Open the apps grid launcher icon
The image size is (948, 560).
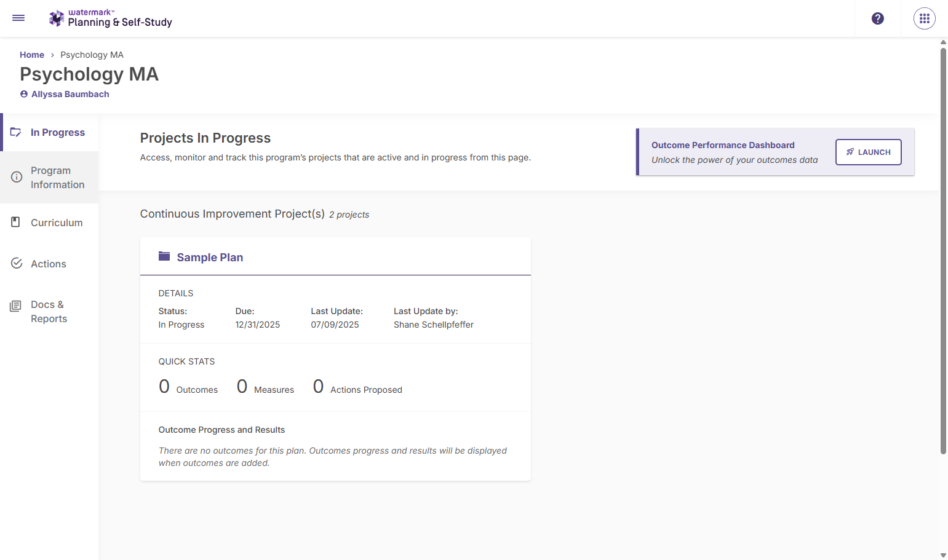point(925,18)
